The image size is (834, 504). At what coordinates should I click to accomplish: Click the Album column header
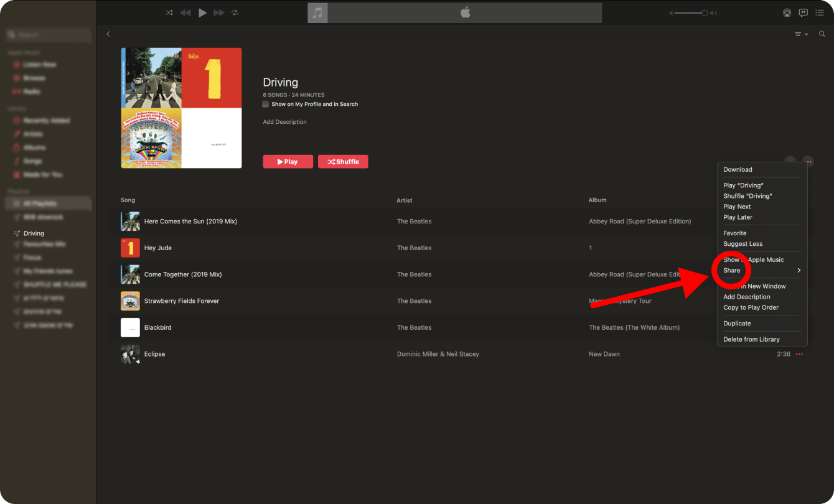pyautogui.click(x=597, y=200)
